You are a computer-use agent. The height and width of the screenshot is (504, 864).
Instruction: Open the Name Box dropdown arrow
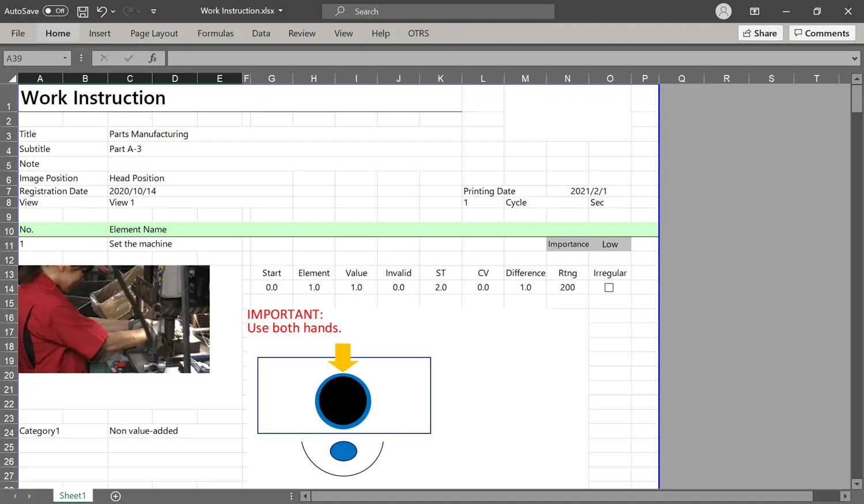[x=65, y=58]
